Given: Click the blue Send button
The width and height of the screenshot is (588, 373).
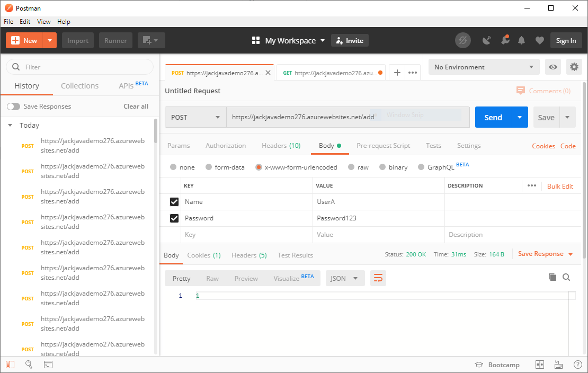Looking at the screenshot, I should 493,117.
